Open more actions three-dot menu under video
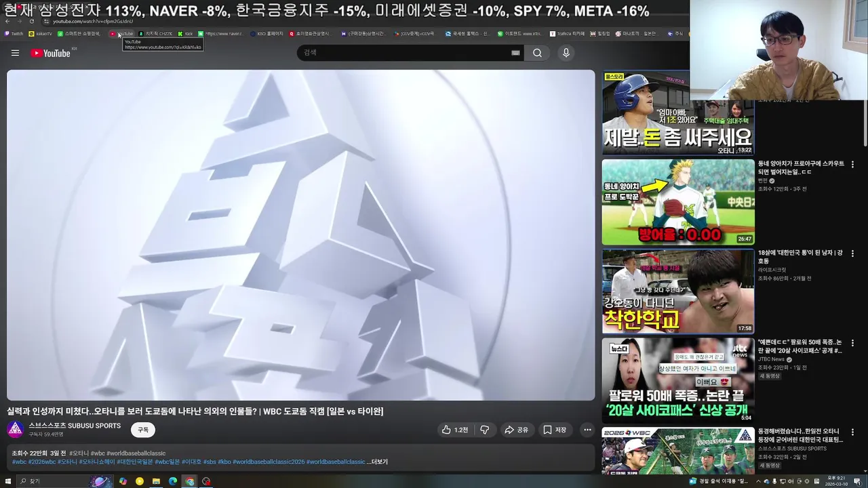Screen dimensions: 868x488 coord(587,430)
